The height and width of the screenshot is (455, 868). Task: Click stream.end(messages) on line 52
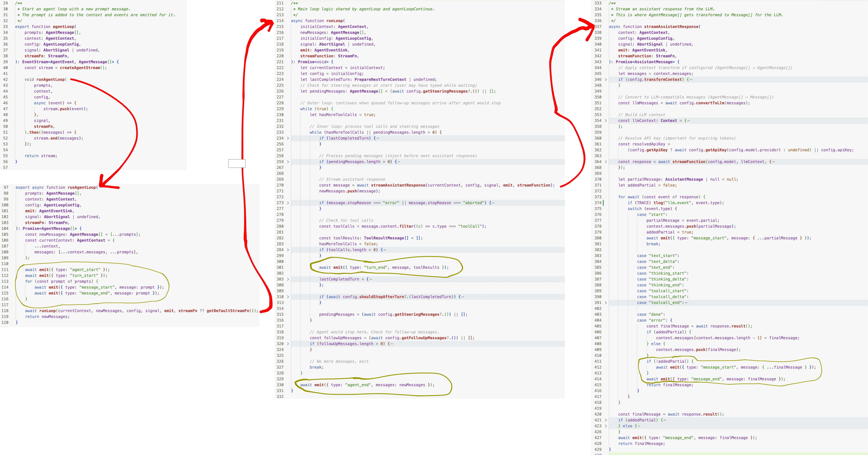click(x=58, y=138)
